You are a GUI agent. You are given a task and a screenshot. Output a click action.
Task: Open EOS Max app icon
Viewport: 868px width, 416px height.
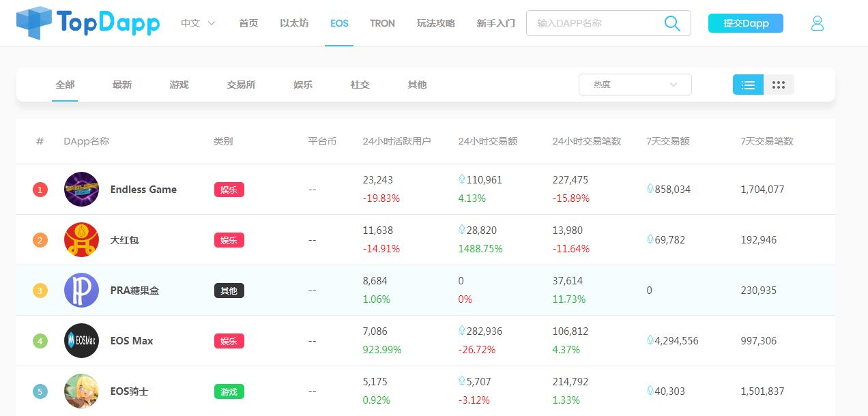81,341
